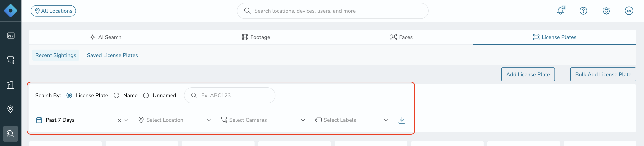Click the EN user avatar
Image resolution: width=644 pixels, height=146 pixels.
click(x=629, y=11)
